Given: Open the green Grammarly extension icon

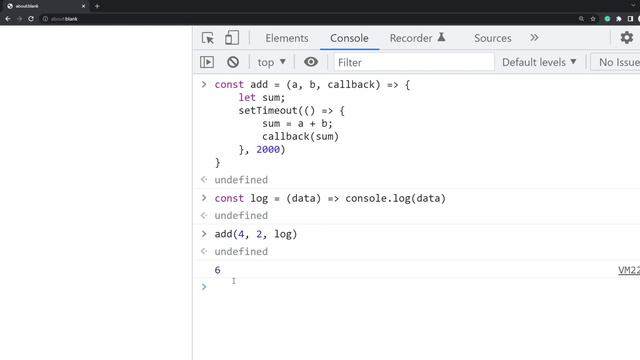Looking at the screenshot, I should coord(607,19).
